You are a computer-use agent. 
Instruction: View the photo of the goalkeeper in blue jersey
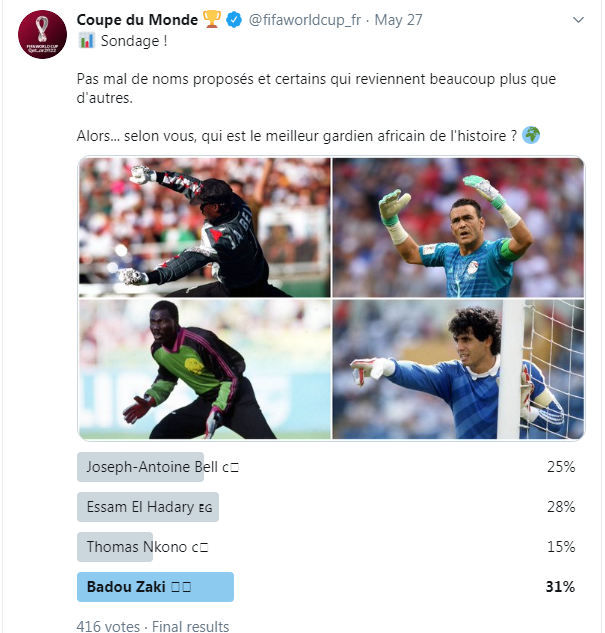click(458, 370)
